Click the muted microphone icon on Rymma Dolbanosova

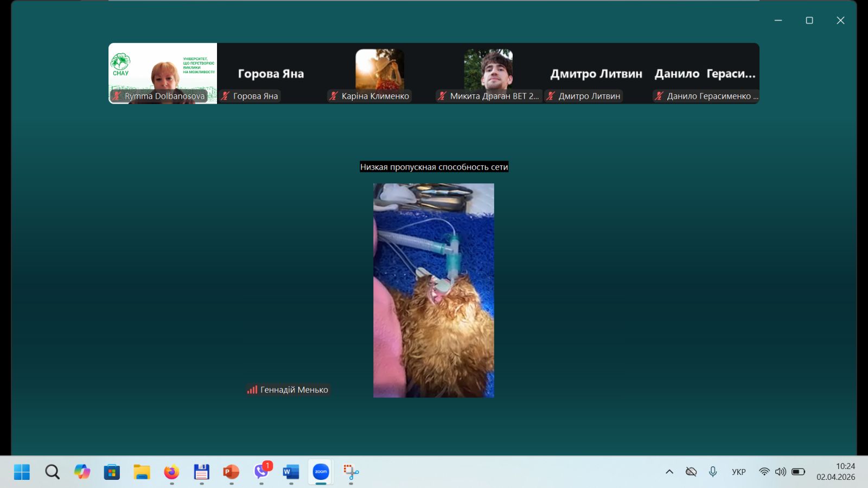tap(117, 96)
